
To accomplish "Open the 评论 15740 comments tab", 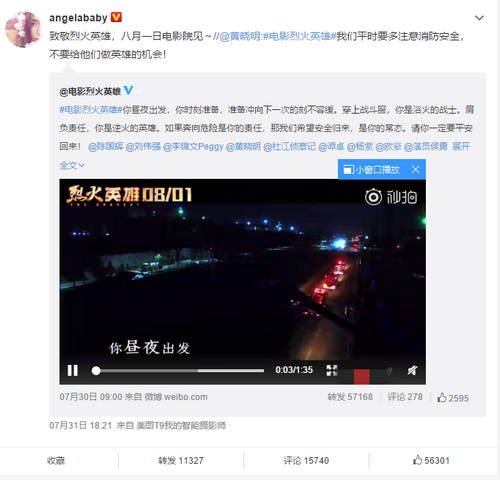I will [306, 461].
